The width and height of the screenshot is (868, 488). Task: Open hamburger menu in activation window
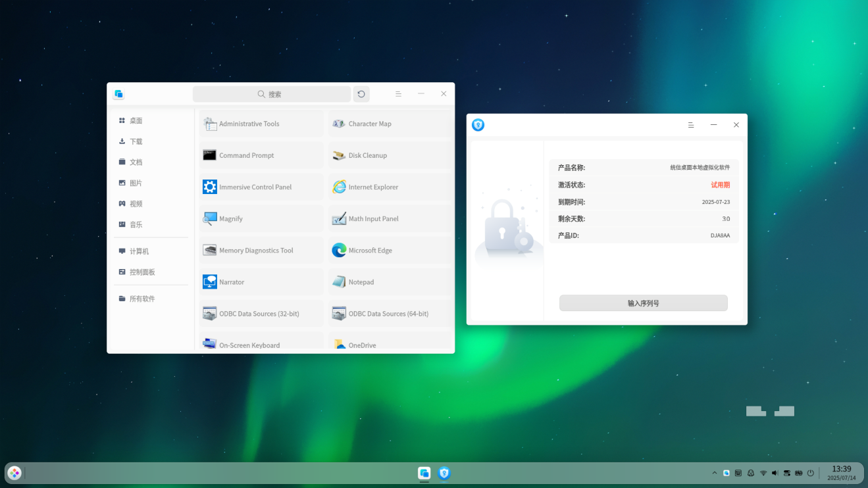691,125
